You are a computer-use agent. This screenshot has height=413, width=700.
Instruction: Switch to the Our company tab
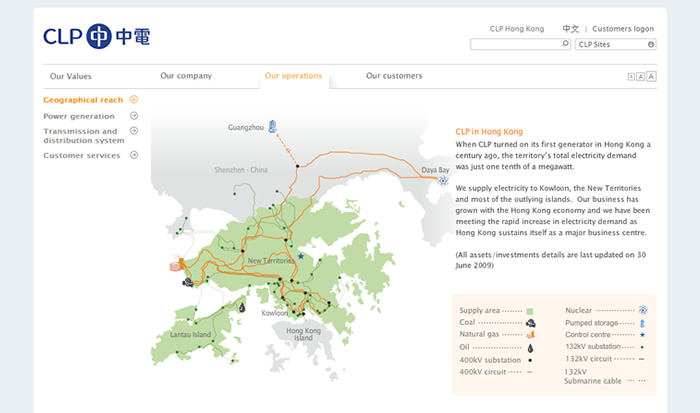click(x=185, y=76)
